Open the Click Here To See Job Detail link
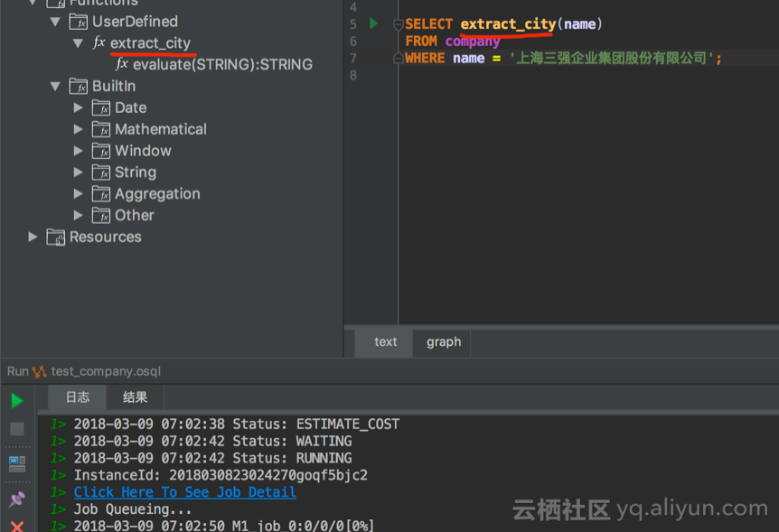The width and height of the screenshot is (779, 532). [185, 492]
